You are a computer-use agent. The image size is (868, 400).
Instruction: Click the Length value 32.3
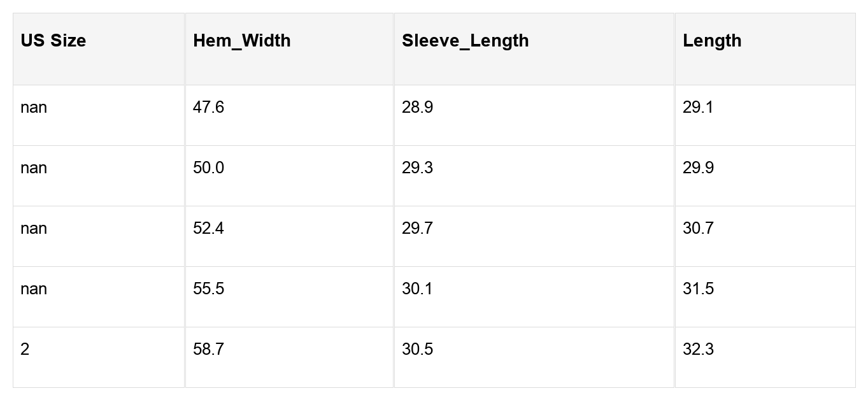tap(698, 350)
